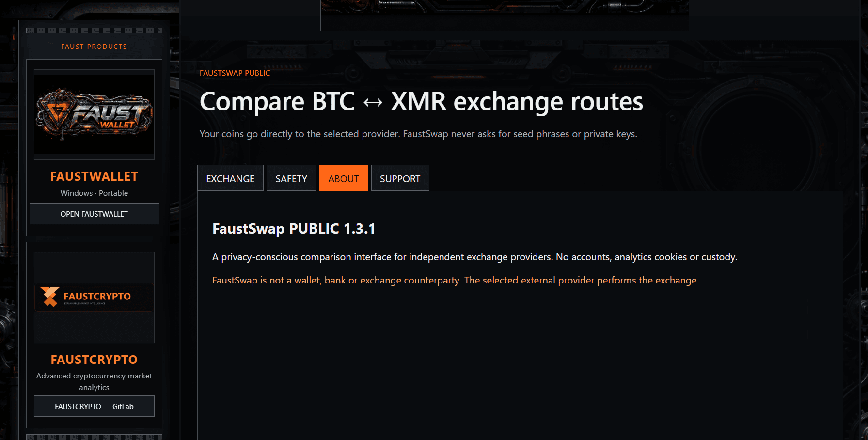Screen dimensions: 868x440
Task: Go to the SUPPORT tab
Action: click(400, 178)
